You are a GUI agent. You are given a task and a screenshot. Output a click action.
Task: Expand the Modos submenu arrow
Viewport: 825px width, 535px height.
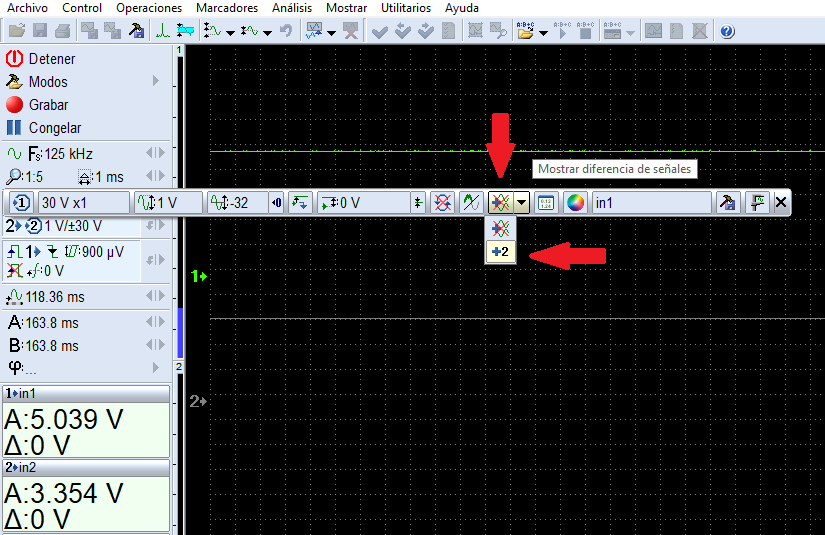coord(156,82)
